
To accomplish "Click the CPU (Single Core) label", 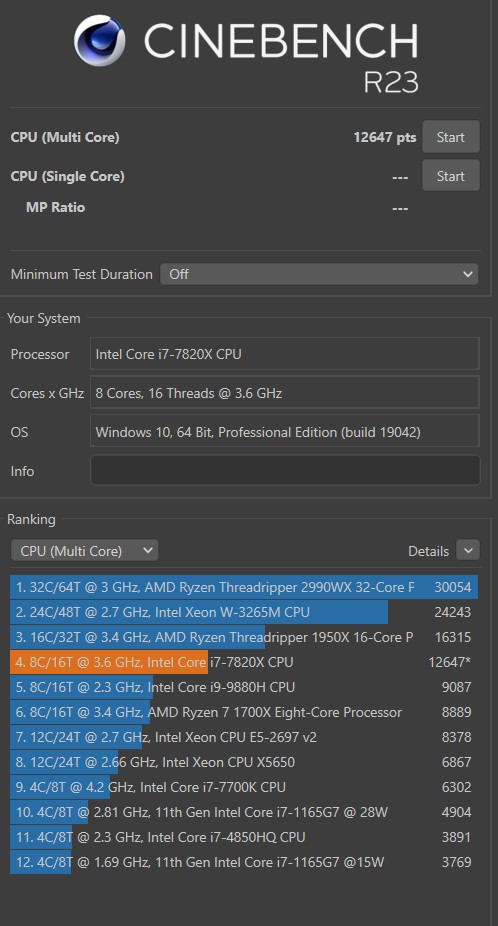I will click(67, 176).
